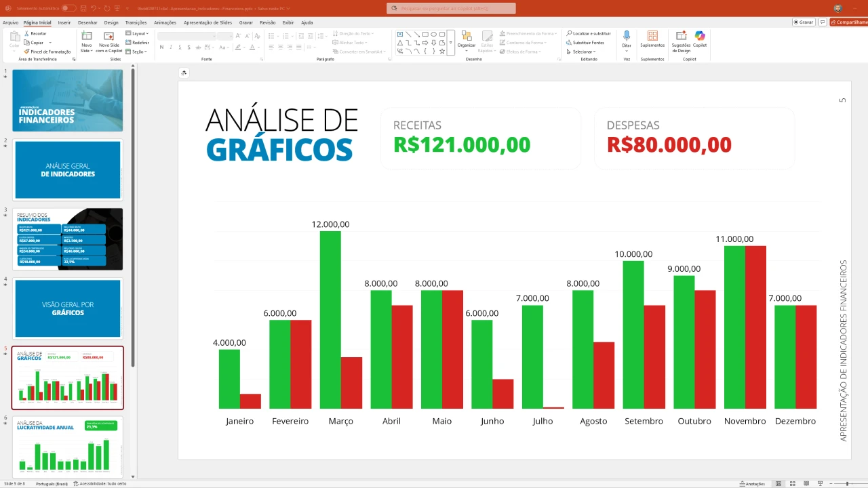Image resolution: width=868 pixels, height=488 pixels.
Task: Adjust the zoom slider in status bar
Action: (x=847, y=484)
